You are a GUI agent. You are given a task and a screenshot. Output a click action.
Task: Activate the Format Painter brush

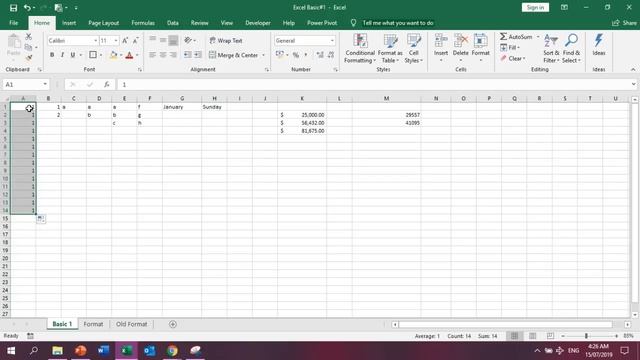[29, 58]
